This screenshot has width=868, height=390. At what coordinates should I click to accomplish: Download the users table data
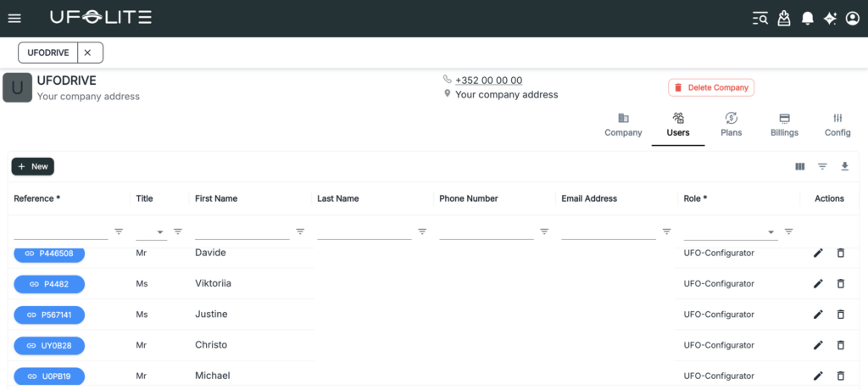tap(844, 167)
